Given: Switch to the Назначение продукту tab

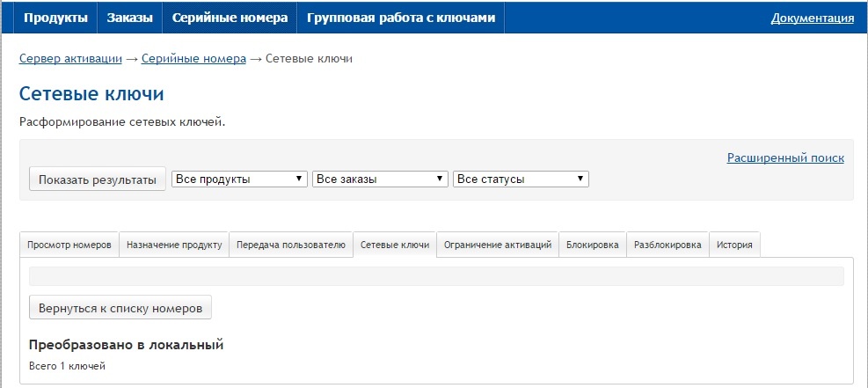Looking at the screenshot, I should [174, 245].
